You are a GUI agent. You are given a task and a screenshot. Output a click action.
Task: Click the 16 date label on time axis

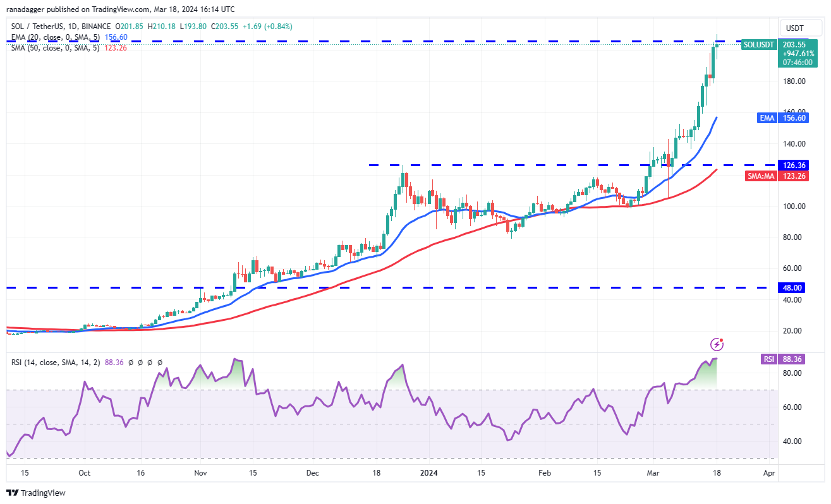click(x=140, y=472)
